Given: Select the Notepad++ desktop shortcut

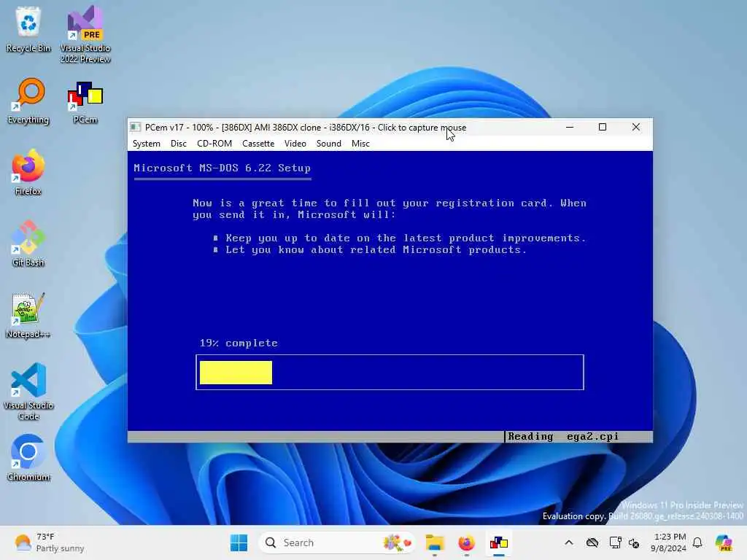Looking at the screenshot, I should (28, 315).
